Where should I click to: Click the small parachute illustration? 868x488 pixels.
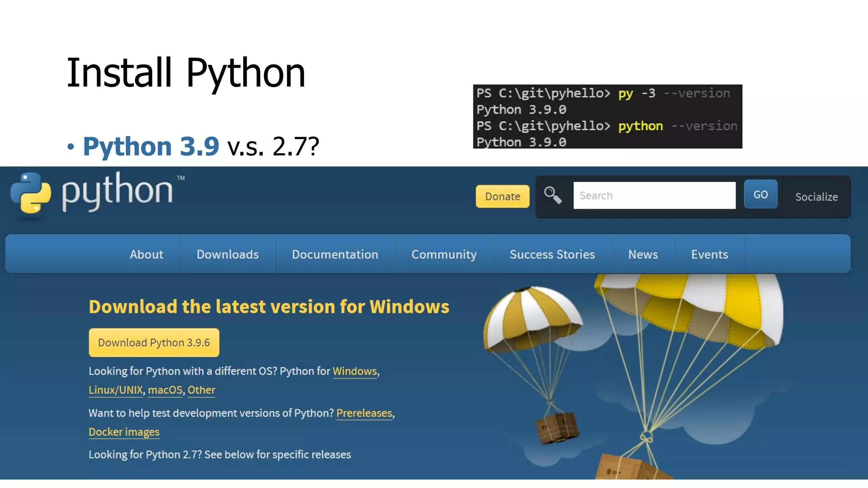point(534,364)
